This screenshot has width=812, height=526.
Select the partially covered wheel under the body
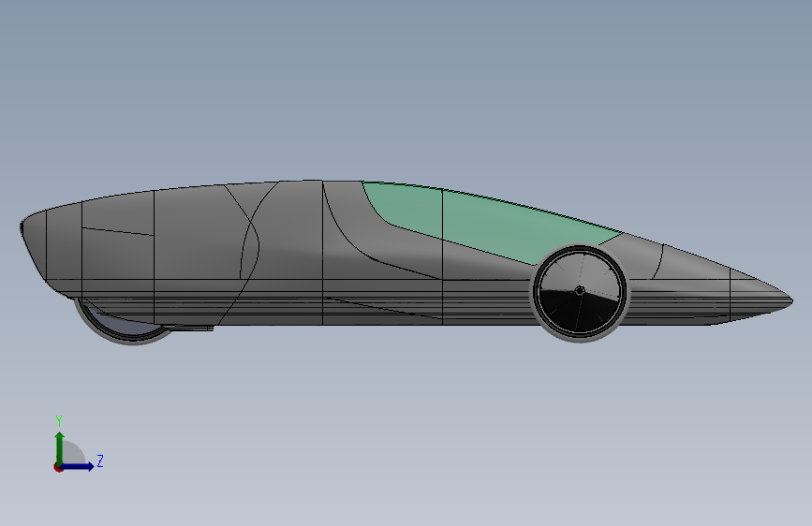(x=126, y=326)
